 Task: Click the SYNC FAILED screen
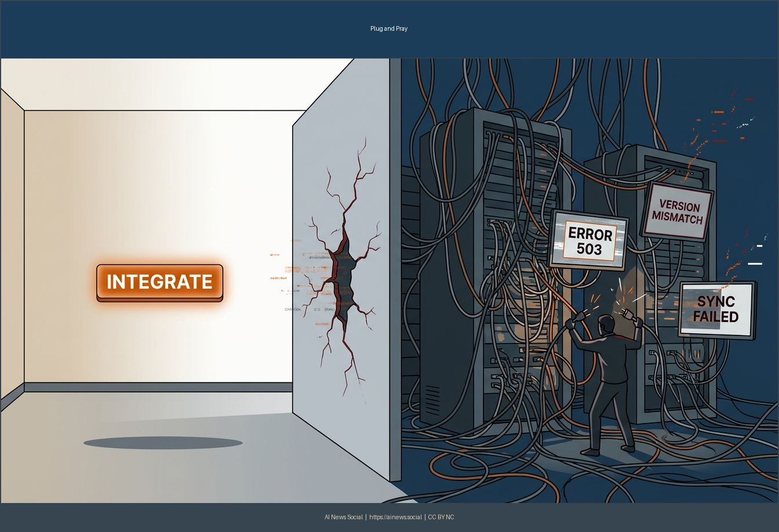pos(717,309)
